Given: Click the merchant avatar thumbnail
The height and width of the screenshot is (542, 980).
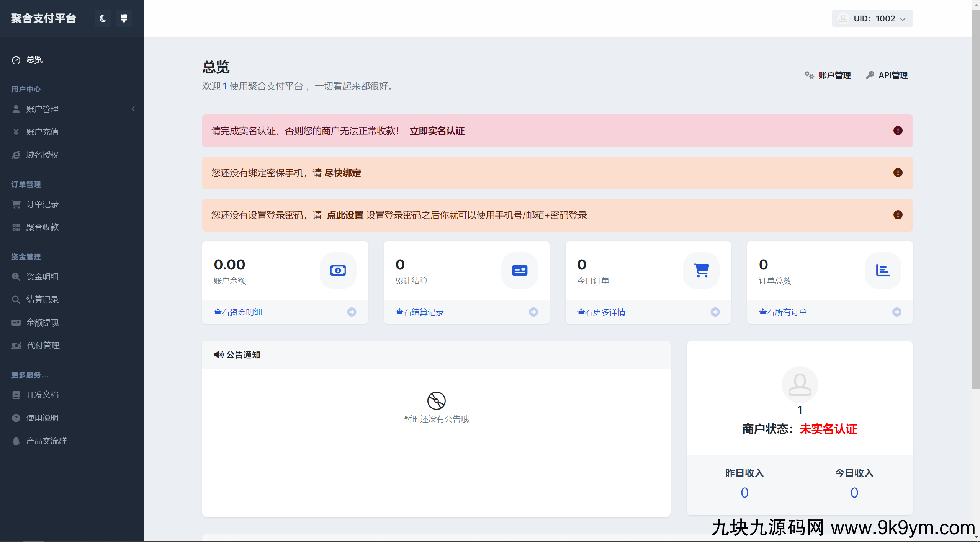Looking at the screenshot, I should coord(800,385).
